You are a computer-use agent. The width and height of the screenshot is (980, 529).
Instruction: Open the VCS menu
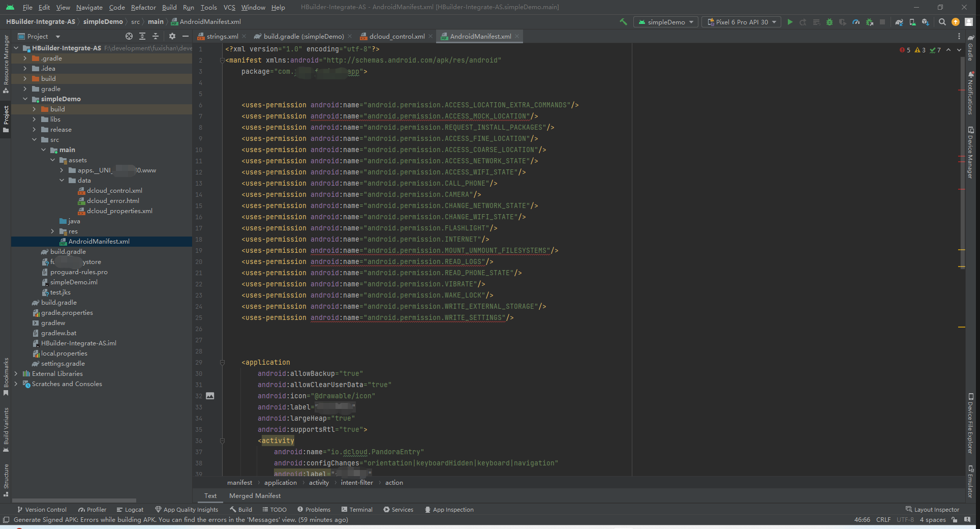pyautogui.click(x=229, y=7)
